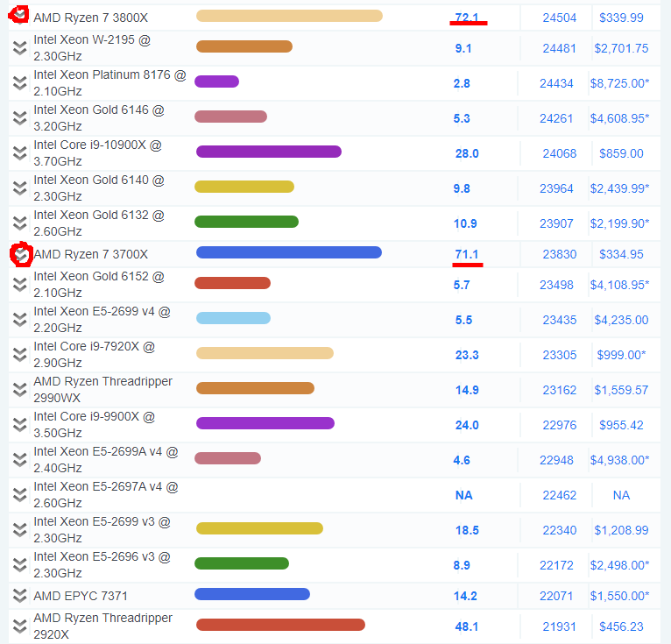
Task: Click the 23.3 value score
Action: 467,355
